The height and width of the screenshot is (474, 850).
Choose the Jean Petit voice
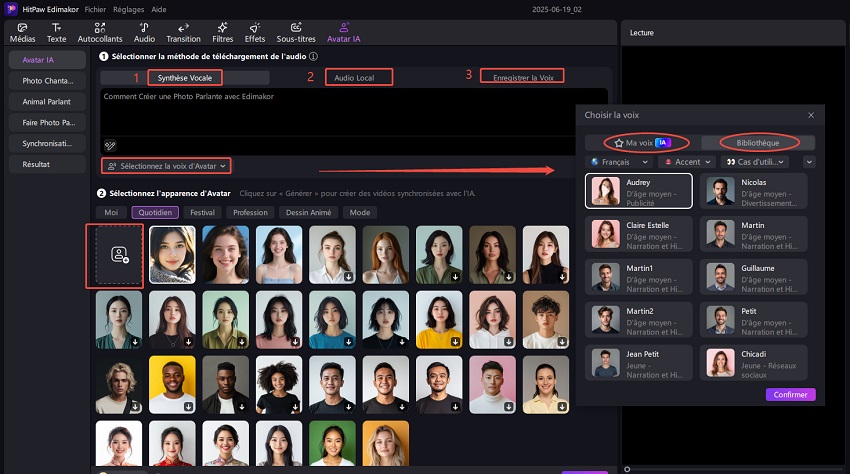click(x=639, y=362)
